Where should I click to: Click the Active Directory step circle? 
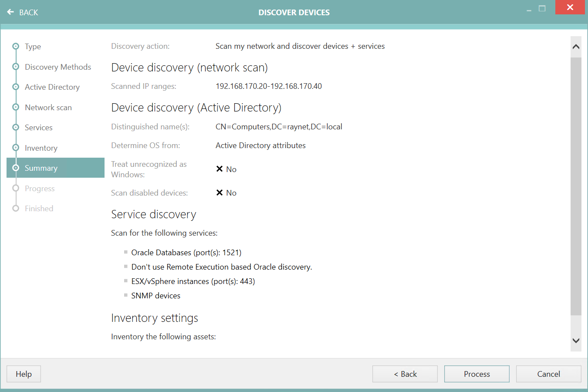click(x=15, y=87)
